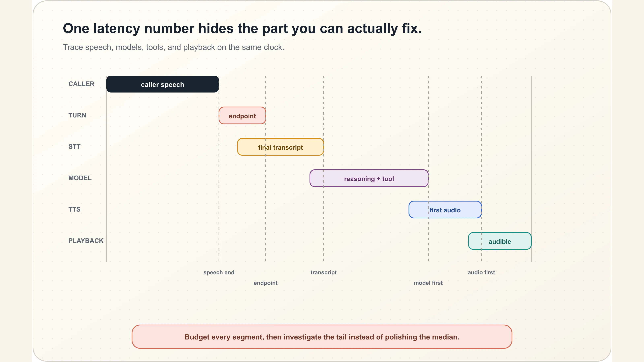Click the speech end marker label
The image size is (644, 362).
click(x=219, y=272)
